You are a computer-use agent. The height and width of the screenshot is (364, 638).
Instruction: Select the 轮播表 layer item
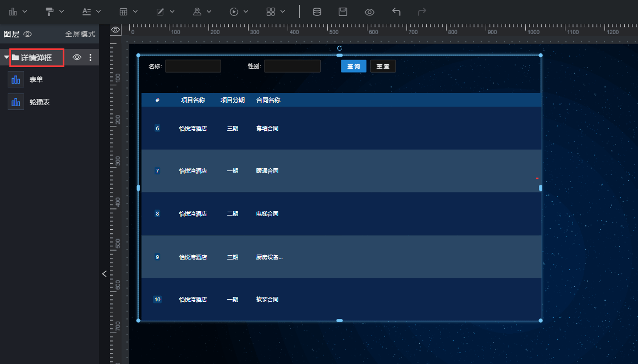click(x=40, y=102)
